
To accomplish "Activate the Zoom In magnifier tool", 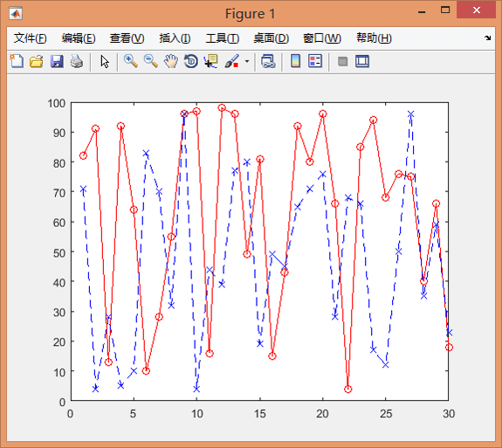I will (131, 61).
